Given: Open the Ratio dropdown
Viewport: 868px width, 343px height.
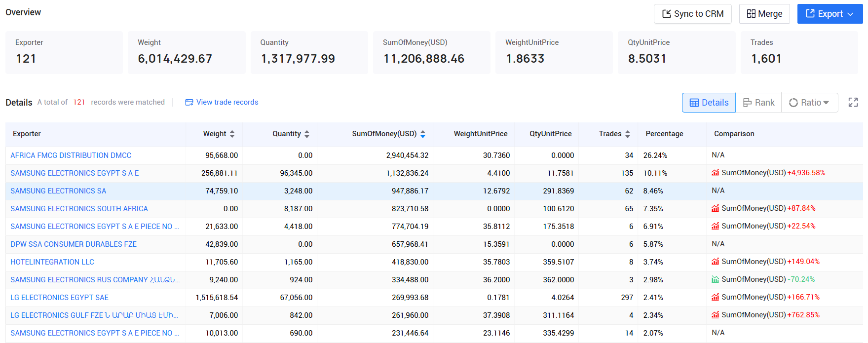Looking at the screenshot, I should [809, 103].
